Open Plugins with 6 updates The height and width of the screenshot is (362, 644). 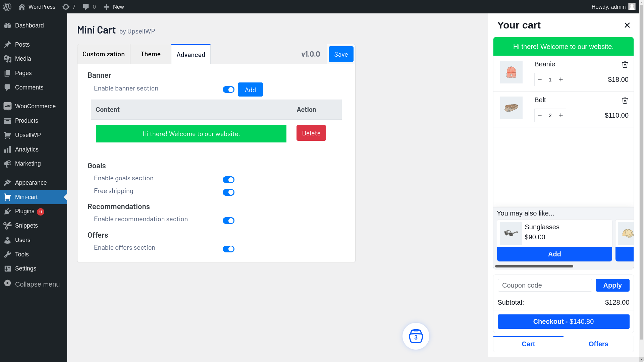pyautogui.click(x=34, y=211)
